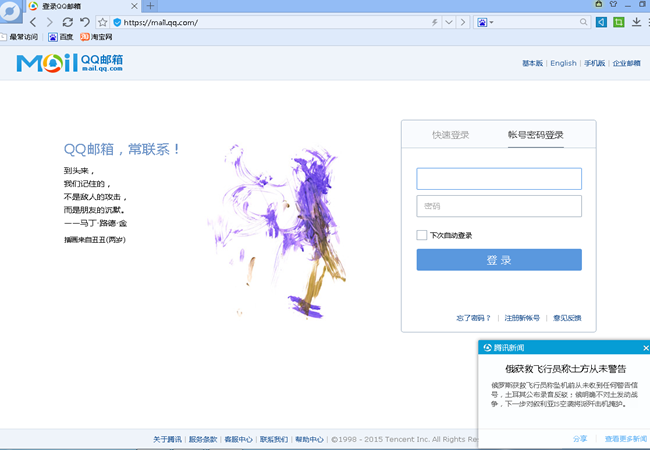The image size is (650, 450).
Task: Open the 关于腾讯 footer link
Action: pos(167,439)
